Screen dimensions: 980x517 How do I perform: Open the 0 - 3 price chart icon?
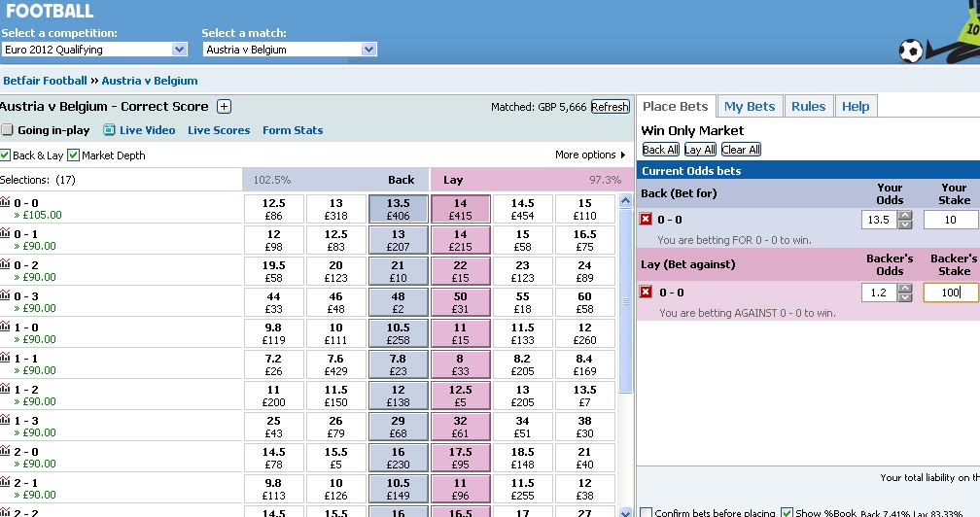5,294
